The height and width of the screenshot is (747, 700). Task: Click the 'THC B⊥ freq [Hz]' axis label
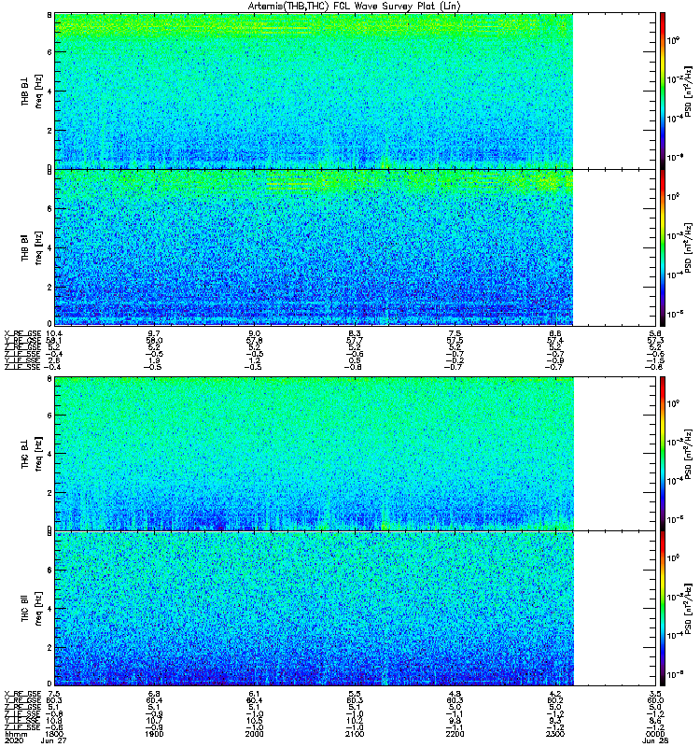32,453
